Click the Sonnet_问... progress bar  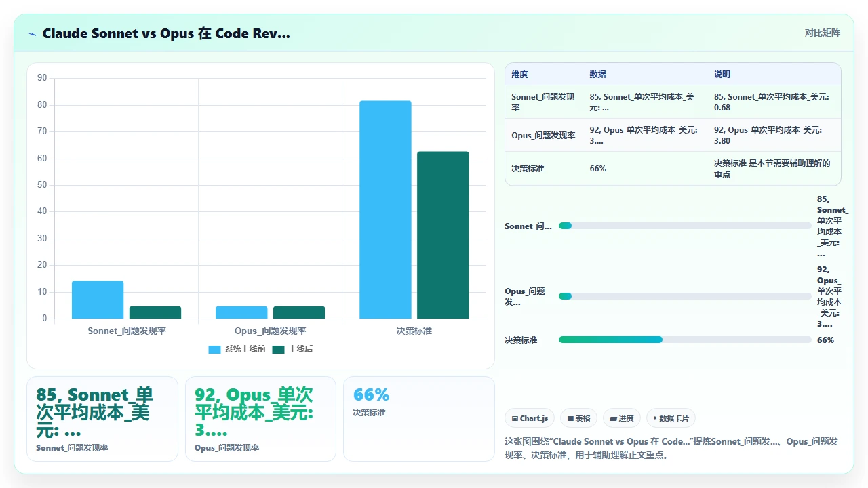pyautogui.click(x=685, y=226)
